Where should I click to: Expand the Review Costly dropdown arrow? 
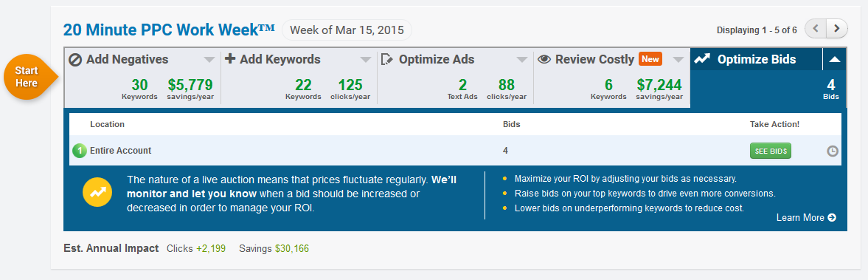[x=678, y=59]
